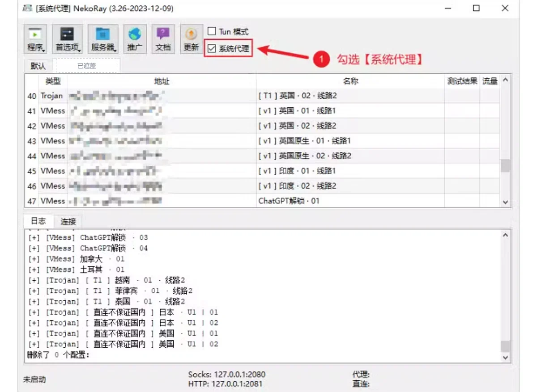Click the Trojan type cell in row 40
The width and height of the screenshot is (537, 392).
point(53,96)
